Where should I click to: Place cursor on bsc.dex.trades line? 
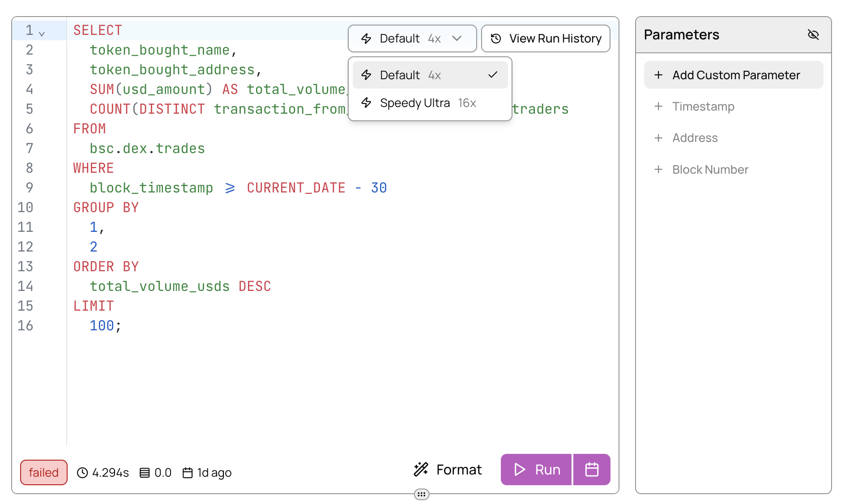[x=147, y=149]
